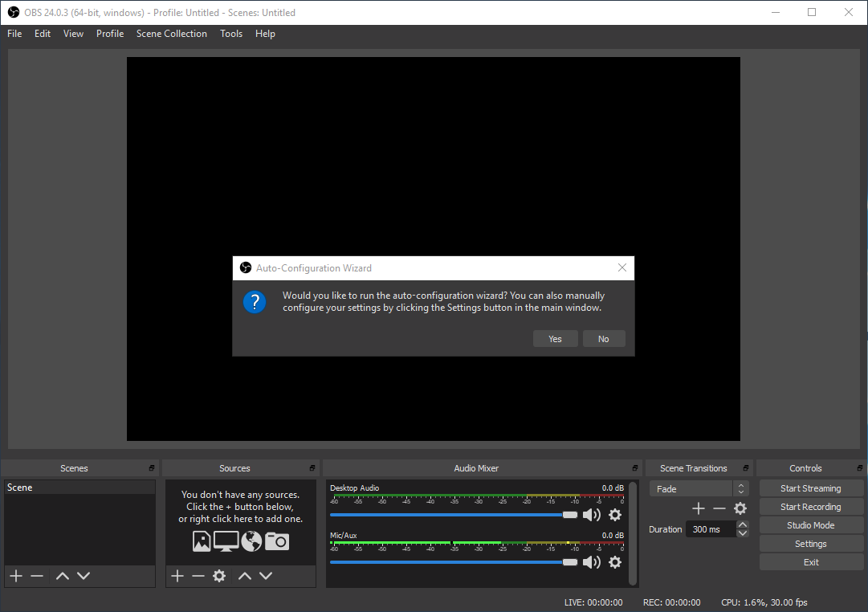The width and height of the screenshot is (868, 612).
Task: Add a new source with plus icon
Action: (177, 576)
